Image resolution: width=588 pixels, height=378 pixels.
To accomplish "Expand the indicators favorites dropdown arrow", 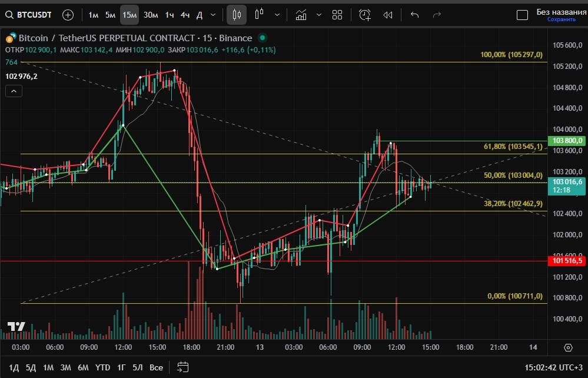I will pos(319,15).
